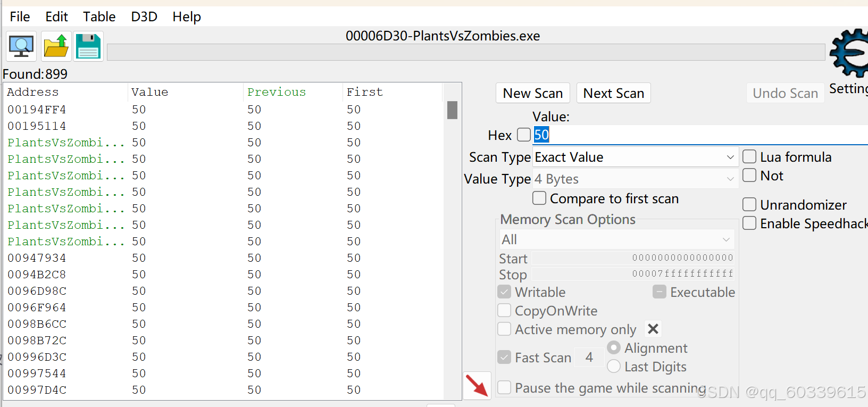This screenshot has height=407, width=868.
Task: Select address row 0098B72C
Action: (x=223, y=340)
